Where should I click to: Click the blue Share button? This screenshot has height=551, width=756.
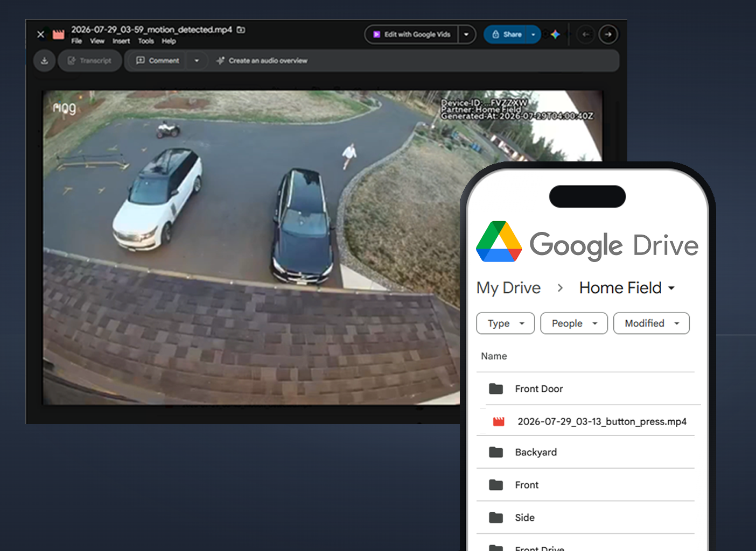[507, 34]
